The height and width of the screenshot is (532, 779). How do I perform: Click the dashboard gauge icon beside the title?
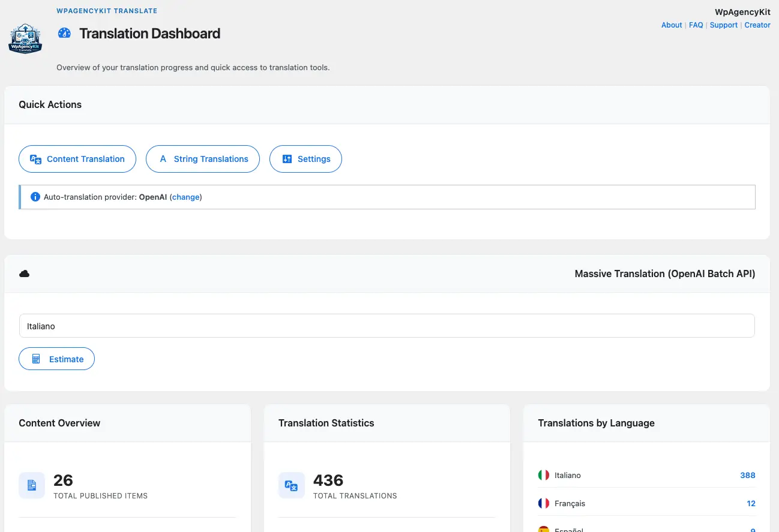[x=64, y=33]
